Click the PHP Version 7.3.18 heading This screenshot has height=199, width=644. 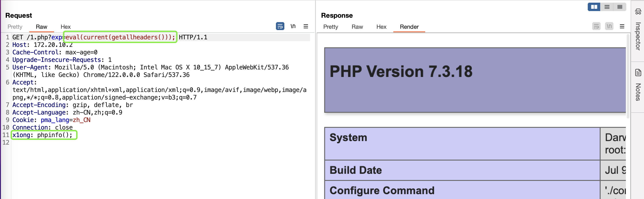pos(401,71)
